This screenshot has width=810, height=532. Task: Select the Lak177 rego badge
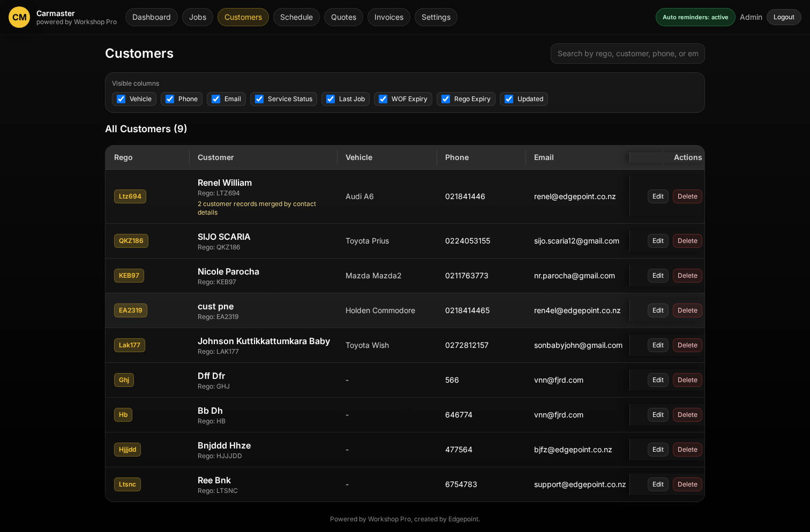pos(129,345)
